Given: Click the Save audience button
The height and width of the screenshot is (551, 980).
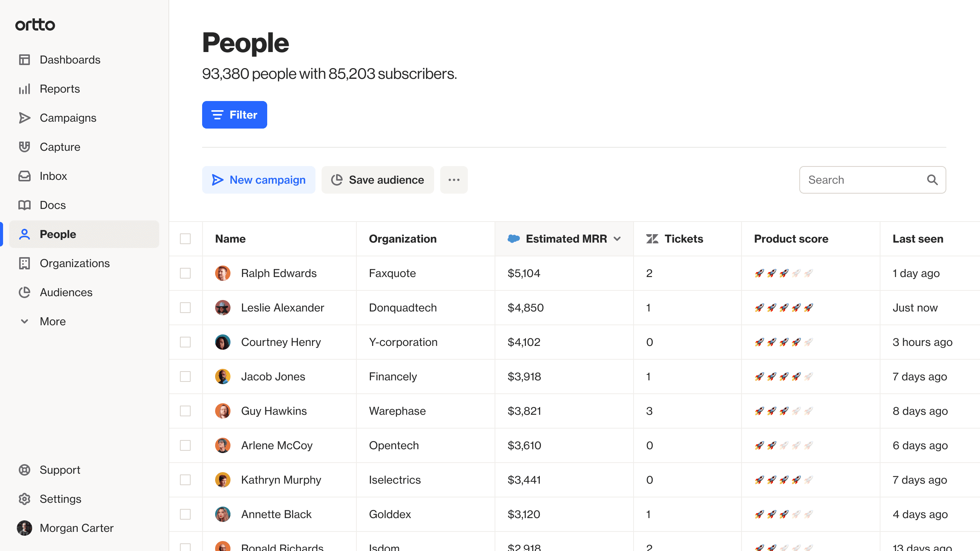Looking at the screenshot, I should pyautogui.click(x=378, y=180).
